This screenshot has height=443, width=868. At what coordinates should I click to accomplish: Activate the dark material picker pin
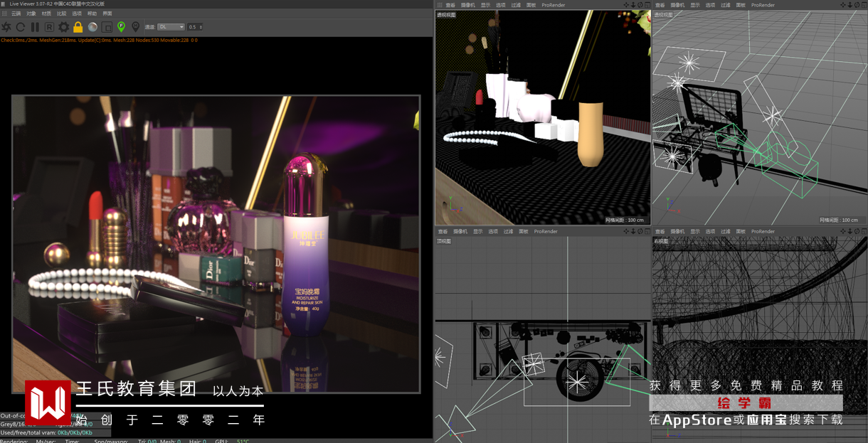click(135, 27)
